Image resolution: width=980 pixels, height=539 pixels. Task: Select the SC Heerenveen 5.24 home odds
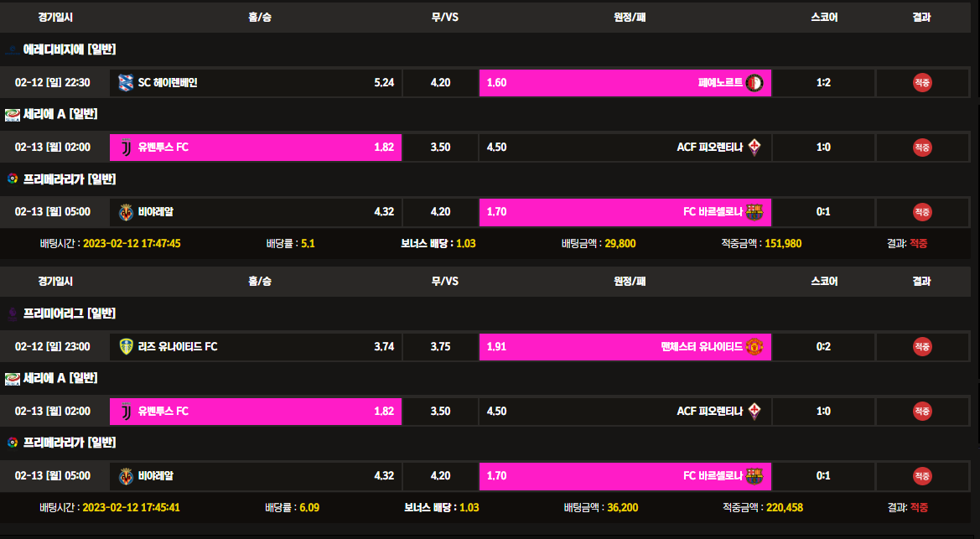pyautogui.click(x=256, y=83)
